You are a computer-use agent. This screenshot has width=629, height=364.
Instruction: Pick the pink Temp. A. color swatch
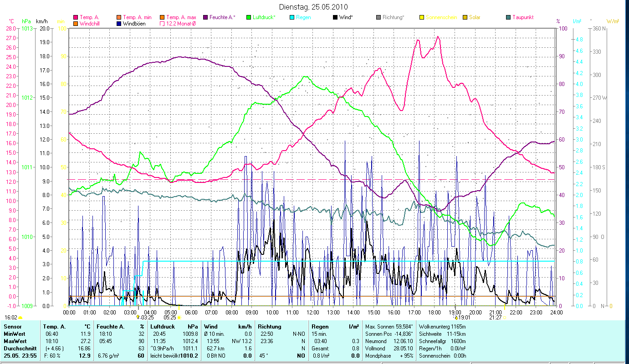[75, 17]
